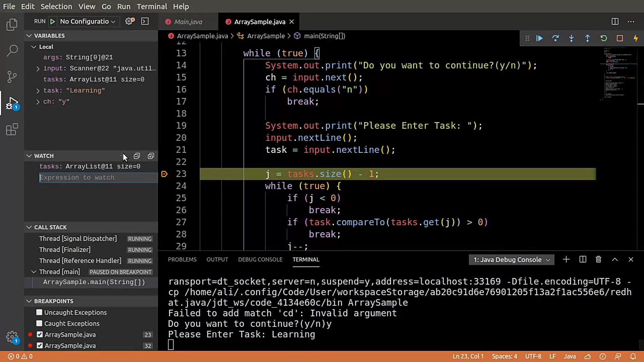Start debugging with green play button
Viewport: 644px width, 362px height.
(53, 21)
